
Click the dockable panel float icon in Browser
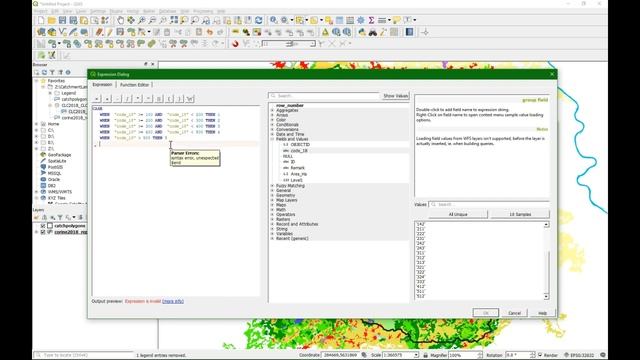point(146,64)
